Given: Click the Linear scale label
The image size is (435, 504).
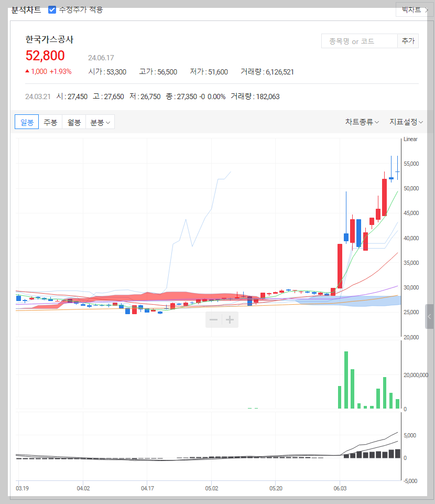Looking at the screenshot, I should click(x=410, y=139).
